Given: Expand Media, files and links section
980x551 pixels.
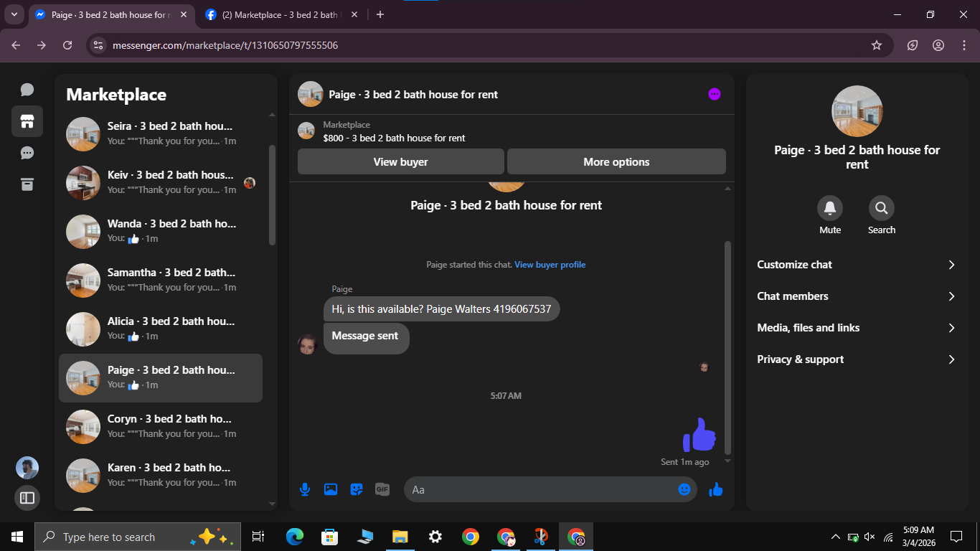Looking at the screenshot, I should point(857,328).
